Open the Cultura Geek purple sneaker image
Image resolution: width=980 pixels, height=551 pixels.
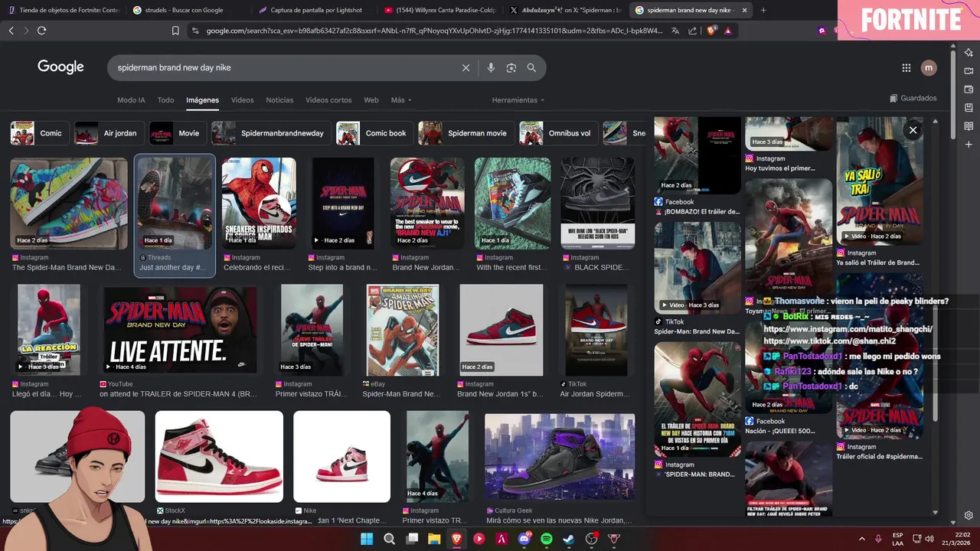click(560, 456)
